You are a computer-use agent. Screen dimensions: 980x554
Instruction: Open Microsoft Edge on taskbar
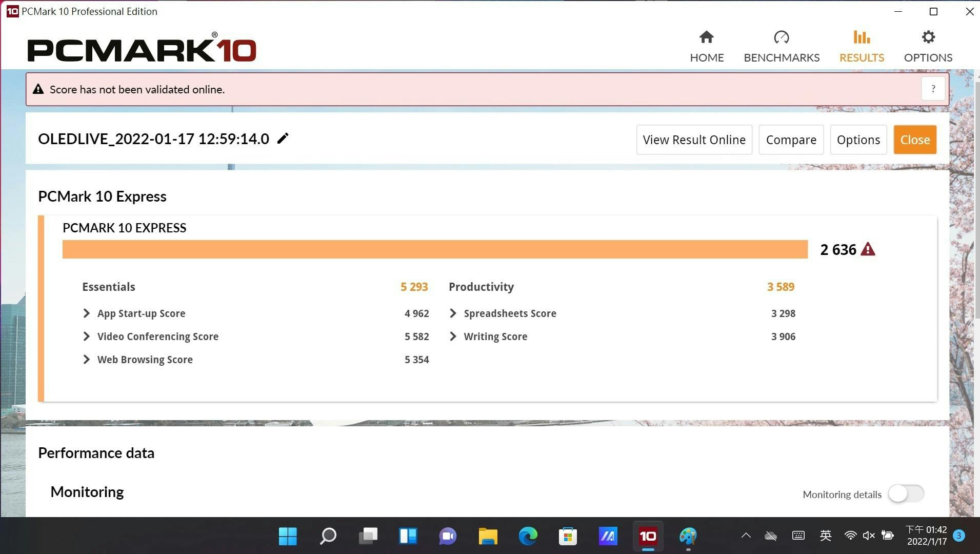coord(528,537)
